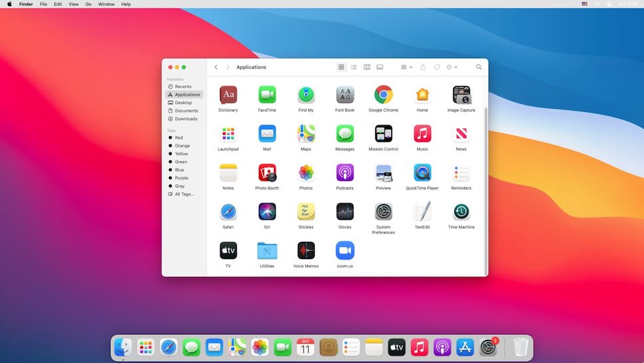
Task: Select the Voice Memos app icon
Action: click(306, 251)
